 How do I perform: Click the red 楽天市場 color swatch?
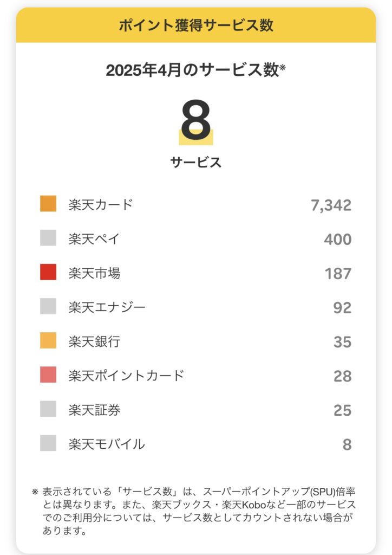pyautogui.click(x=48, y=272)
